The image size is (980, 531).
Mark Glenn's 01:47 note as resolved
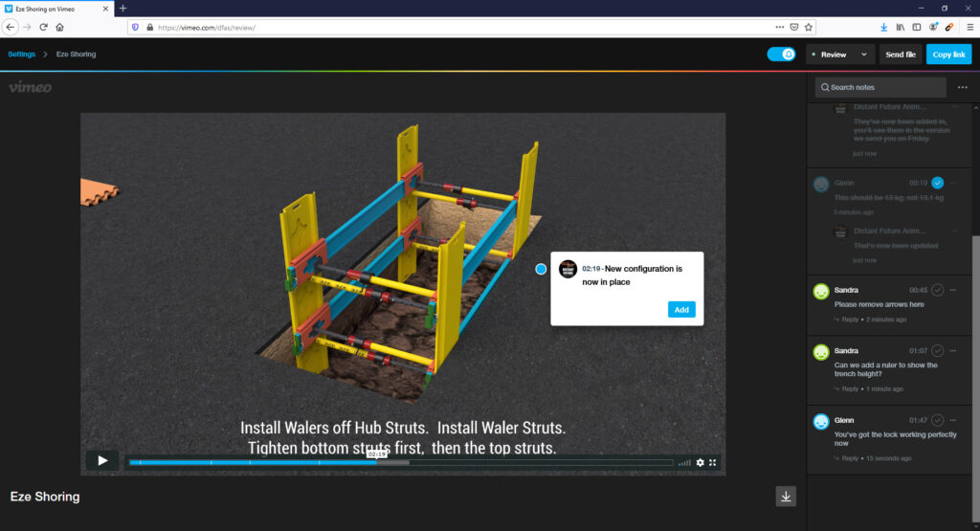pyautogui.click(x=937, y=420)
